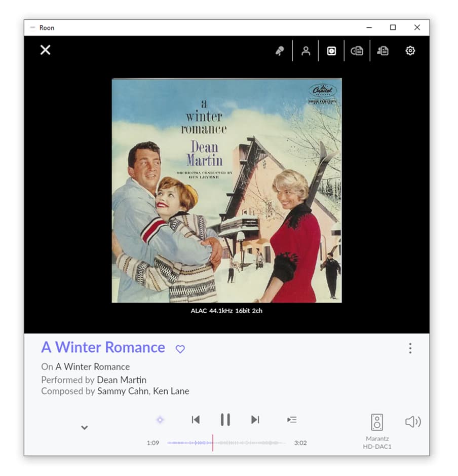Screen dimensions: 458x476
Task: Select the Marantz HD-DAC1 audio zone
Action: [377, 431]
